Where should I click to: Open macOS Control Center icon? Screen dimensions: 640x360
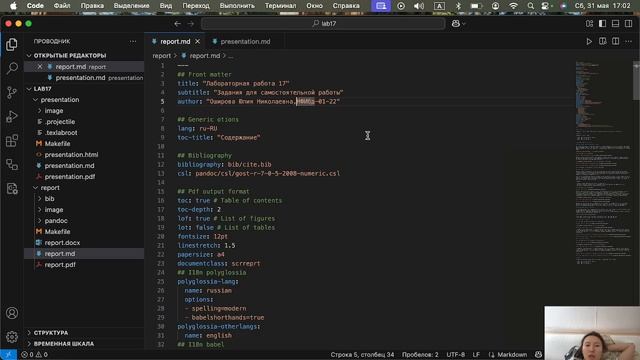546,6
